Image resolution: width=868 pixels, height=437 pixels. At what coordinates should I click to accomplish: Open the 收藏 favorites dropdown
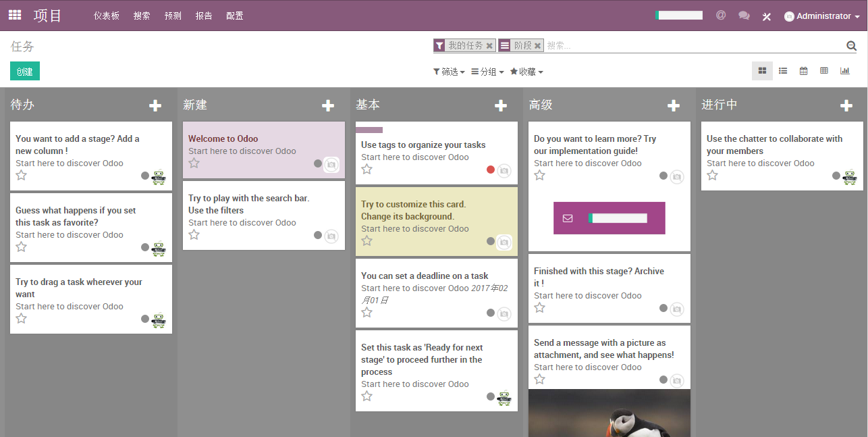pos(526,72)
